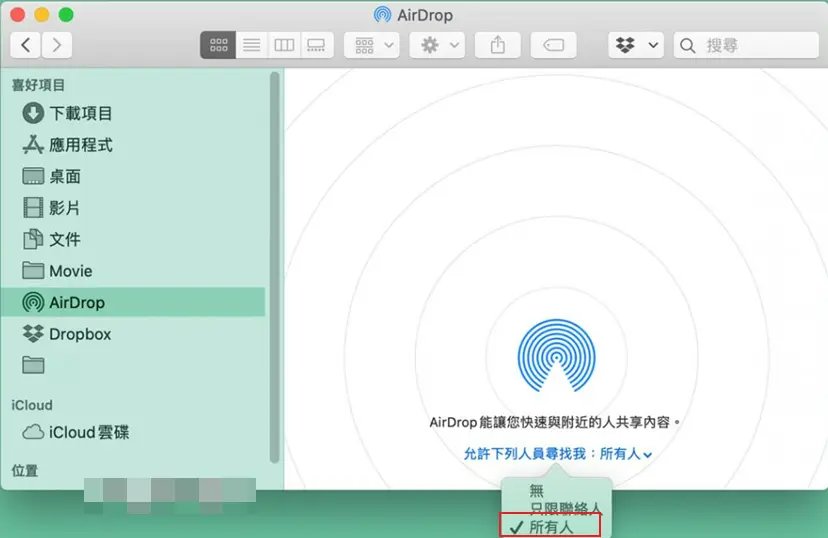Choose 無 in the discovery menu
The height and width of the screenshot is (538, 828).
pos(537,491)
